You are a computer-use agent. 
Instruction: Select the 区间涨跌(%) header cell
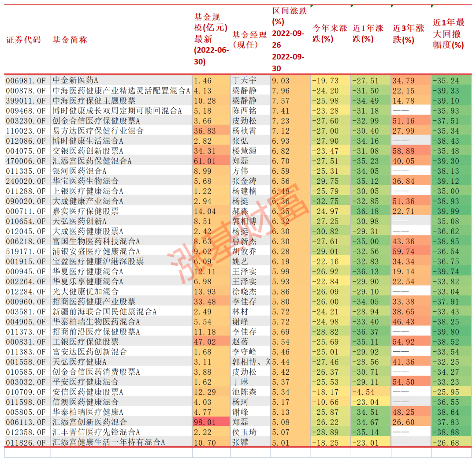coord(289,40)
